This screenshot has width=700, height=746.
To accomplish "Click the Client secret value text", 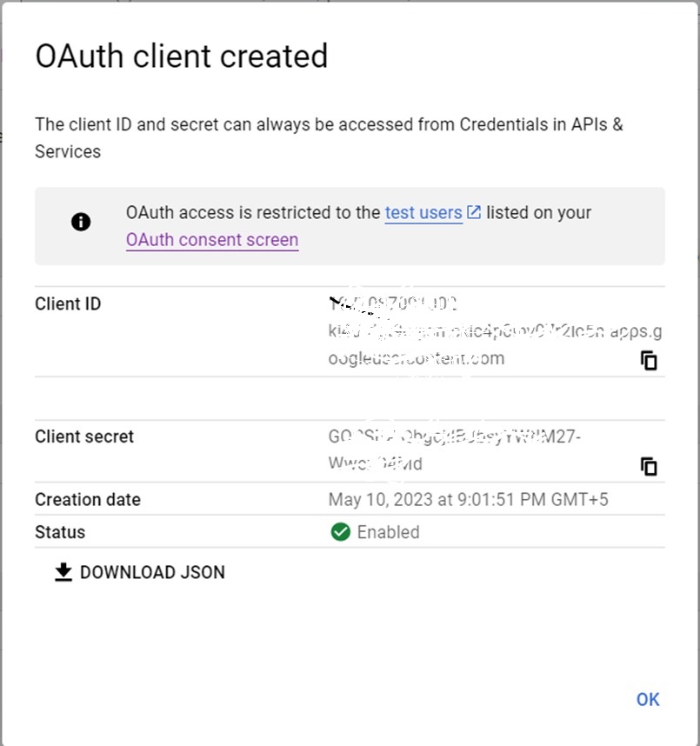I will coord(454,450).
